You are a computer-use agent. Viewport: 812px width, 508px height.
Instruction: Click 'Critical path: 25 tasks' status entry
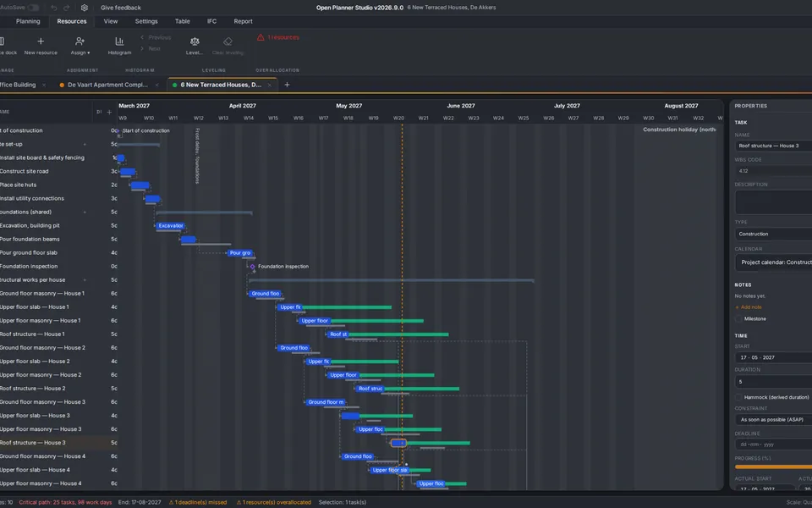[65, 502]
